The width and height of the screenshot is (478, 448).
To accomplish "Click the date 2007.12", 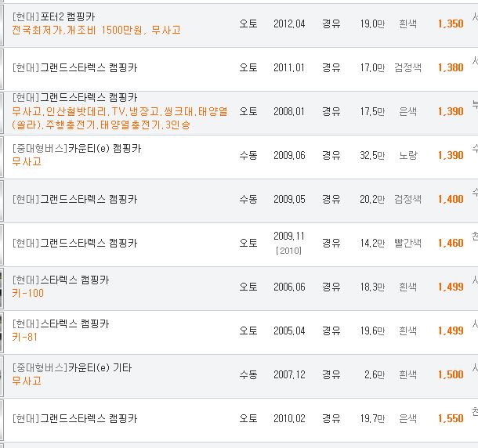I will 289,374.
